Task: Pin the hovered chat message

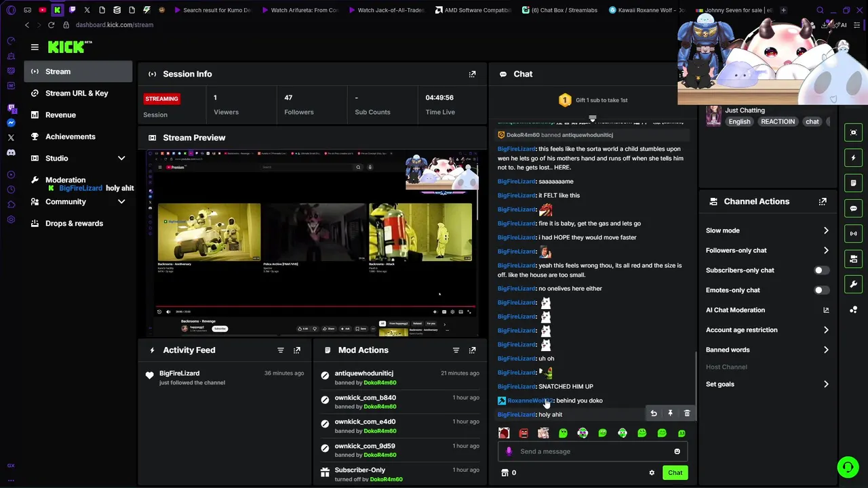Action: coord(670,413)
